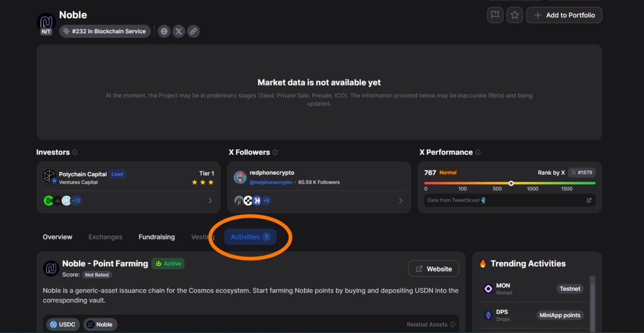The image size is (644, 333).
Task: Click the "Polychain Capital" investor name
Action: [x=83, y=174]
